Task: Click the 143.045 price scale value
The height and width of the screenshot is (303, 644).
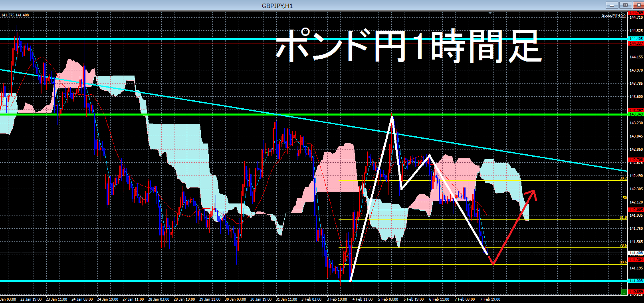Action: tap(636, 136)
